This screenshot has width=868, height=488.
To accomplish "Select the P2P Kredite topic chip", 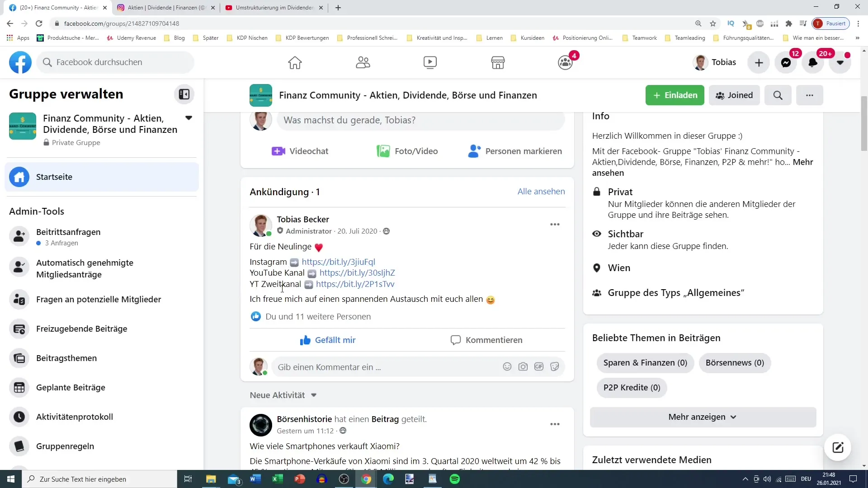I will point(632,388).
